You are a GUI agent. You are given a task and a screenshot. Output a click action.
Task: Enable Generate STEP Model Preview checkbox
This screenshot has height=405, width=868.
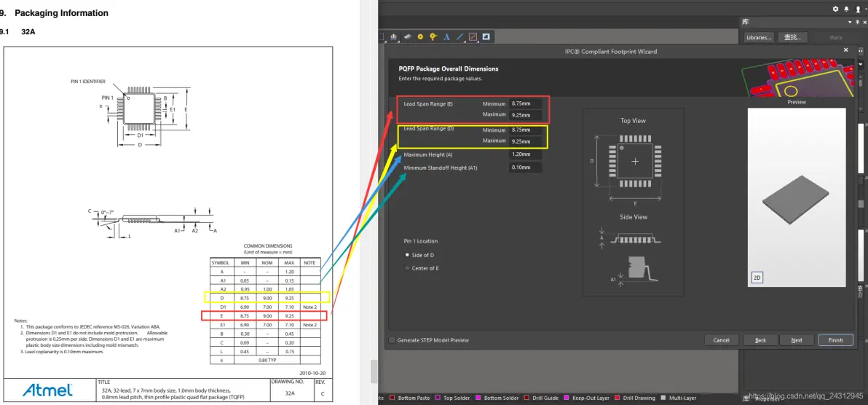[392, 339]
